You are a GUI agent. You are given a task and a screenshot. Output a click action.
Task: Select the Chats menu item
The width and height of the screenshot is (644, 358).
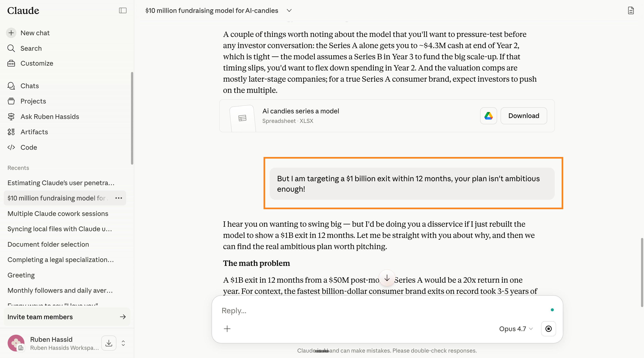tap(30, 86)
